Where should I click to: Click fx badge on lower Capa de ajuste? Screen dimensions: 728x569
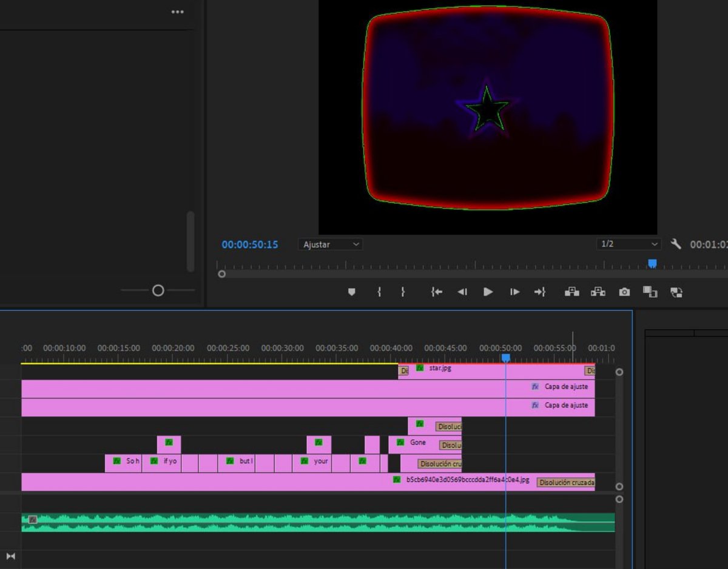[535, 405]
